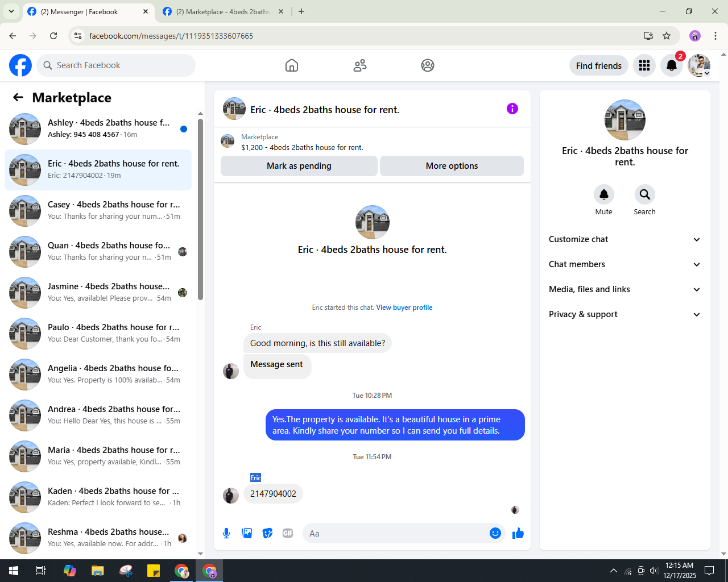Screen dimensions: 728x582
Task: Click the Search Facebook field
Action: click(116, 65)
